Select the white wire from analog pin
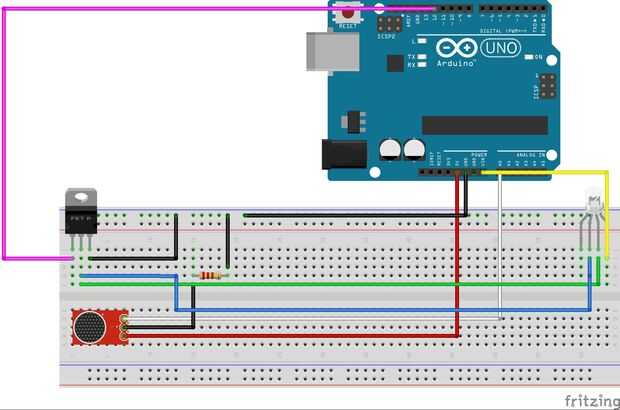Image resolution: width=620 pixels, height=410 pixels. 500,245
